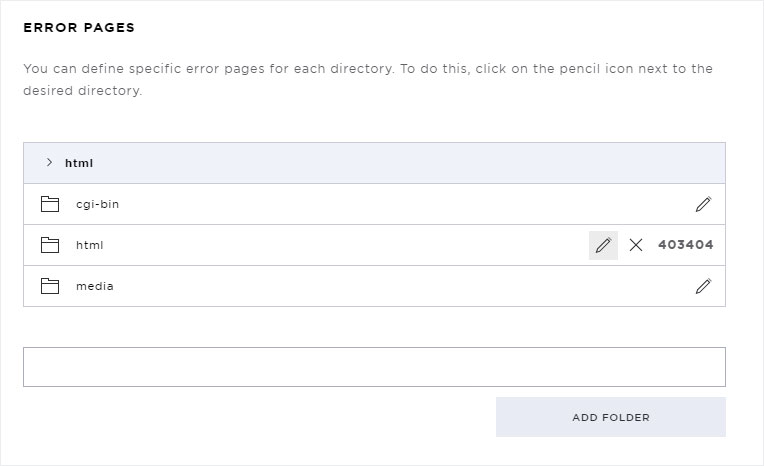Edit error pages for cgi-bin with pencil
Viewport: 764px width, 466px height.
pos(703,204)
